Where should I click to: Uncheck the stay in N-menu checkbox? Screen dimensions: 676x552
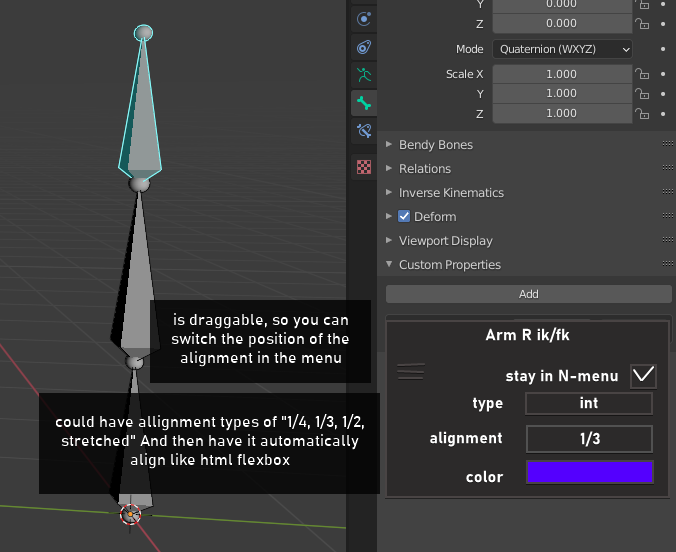[x=643, y=376]
